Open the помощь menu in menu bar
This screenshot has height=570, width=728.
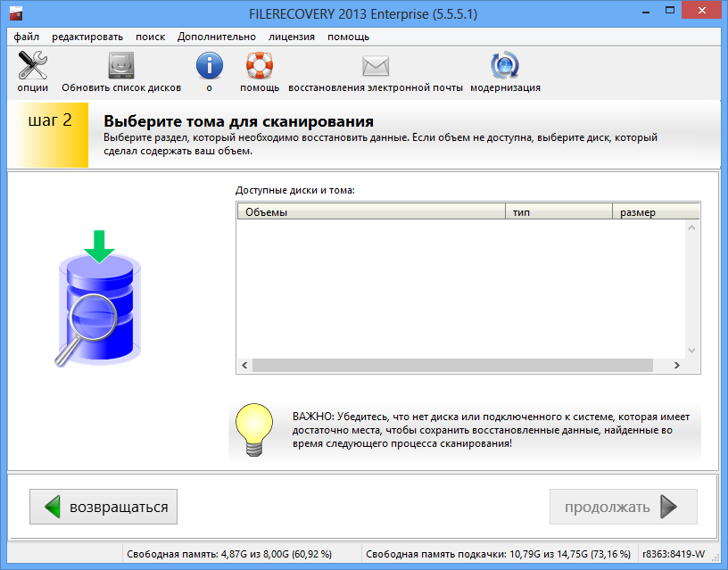click(x=348, y=37)
